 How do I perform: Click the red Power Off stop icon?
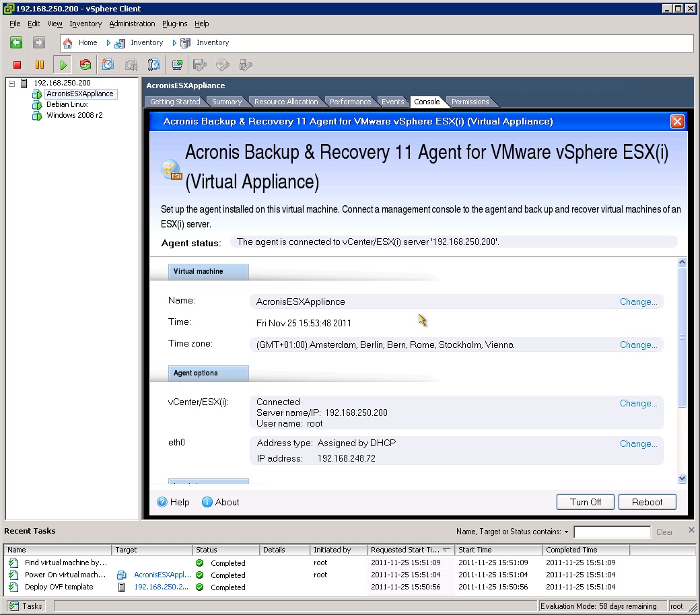click(17, 65)
